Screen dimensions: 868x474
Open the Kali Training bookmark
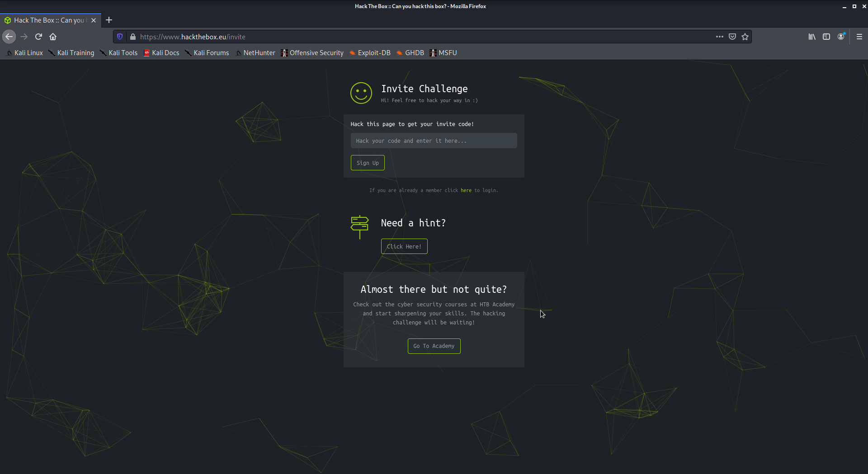71,53
